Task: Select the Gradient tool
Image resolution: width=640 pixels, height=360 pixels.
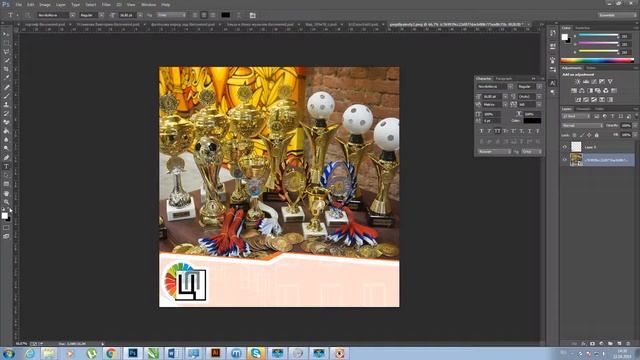Action: point(6,131)
